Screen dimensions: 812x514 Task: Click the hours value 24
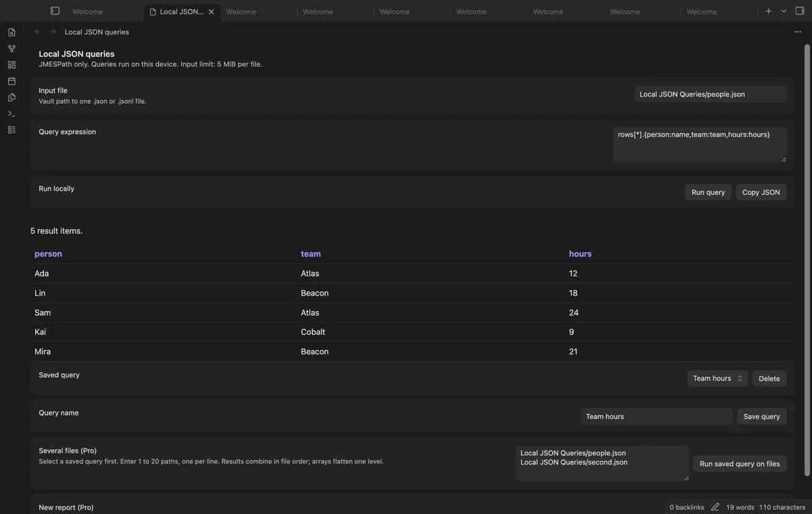coord(574,312)
